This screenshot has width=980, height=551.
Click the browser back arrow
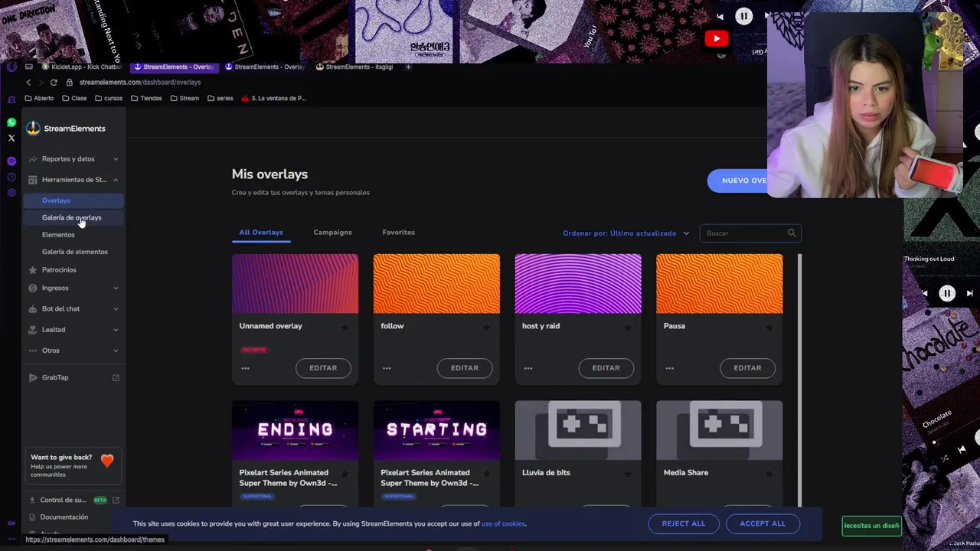coord(29,82)
